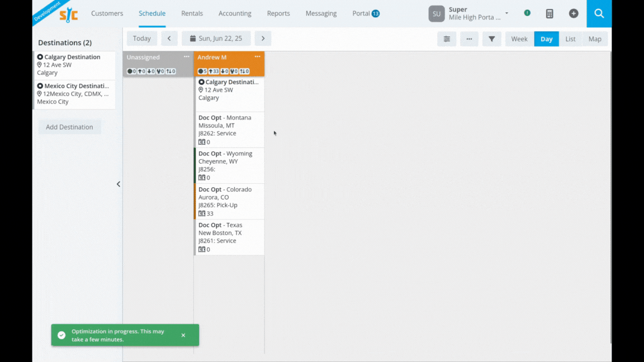Select Calgary Destination in Destinations list
This screenshot has height=362, width=644.
coord(74,65)
